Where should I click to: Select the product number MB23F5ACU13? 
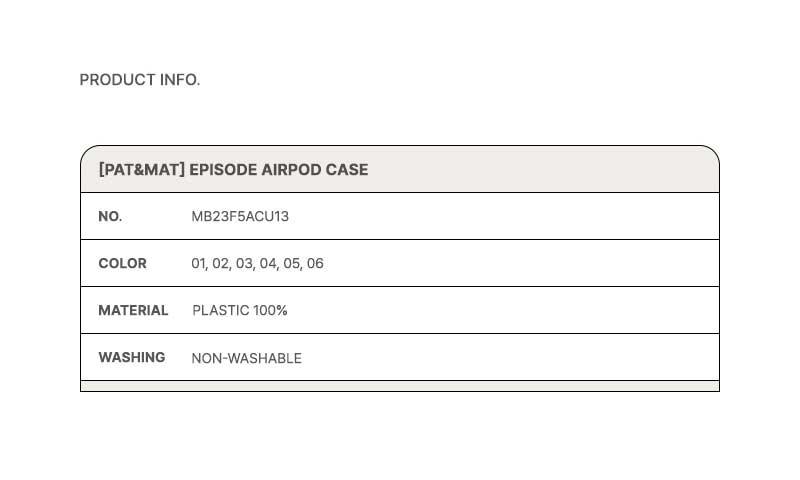[x=240, y=217]
